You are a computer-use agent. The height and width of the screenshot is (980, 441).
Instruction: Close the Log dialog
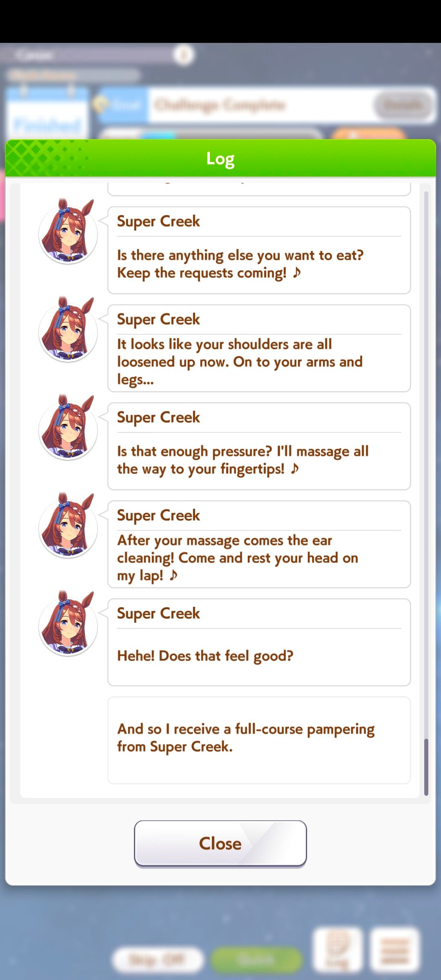click(220, 843)
